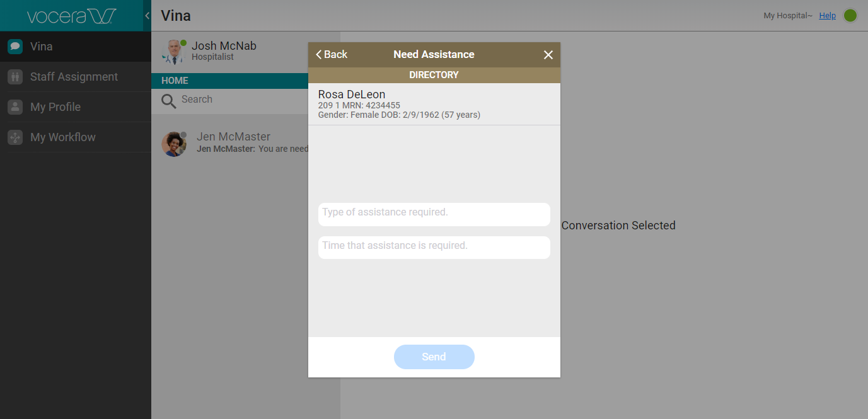This screenshot has width=868, height=419.
Task: Open the Help link
Action: pos(827,16)
